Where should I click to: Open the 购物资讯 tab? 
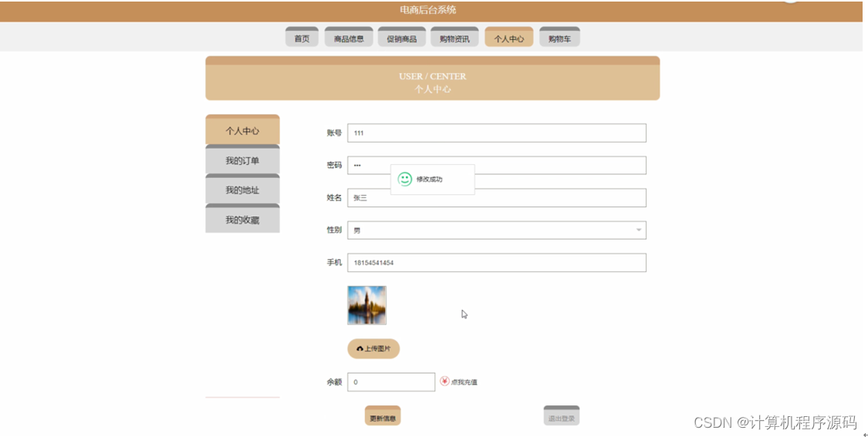(454, 37)
